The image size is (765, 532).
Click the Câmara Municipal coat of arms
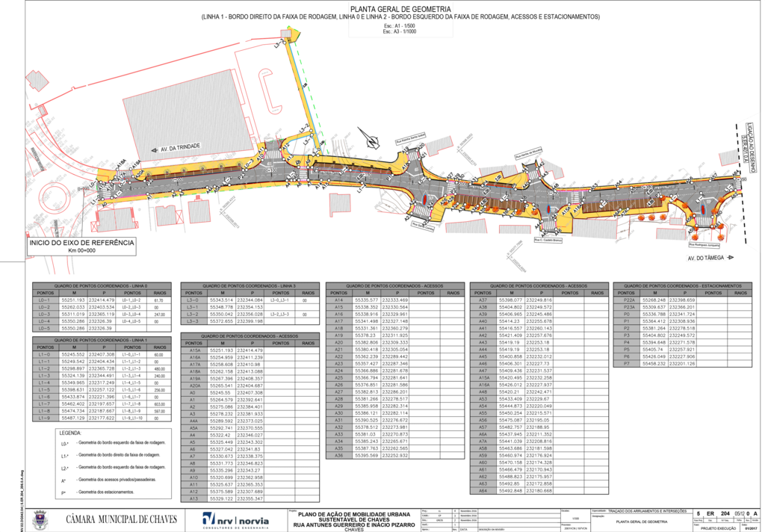(40, 519)
